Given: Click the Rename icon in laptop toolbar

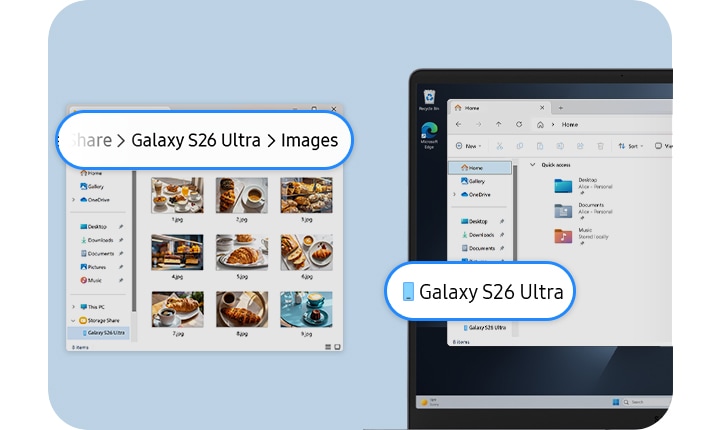Looking at the screenshot, I should [x=560, y=146].
